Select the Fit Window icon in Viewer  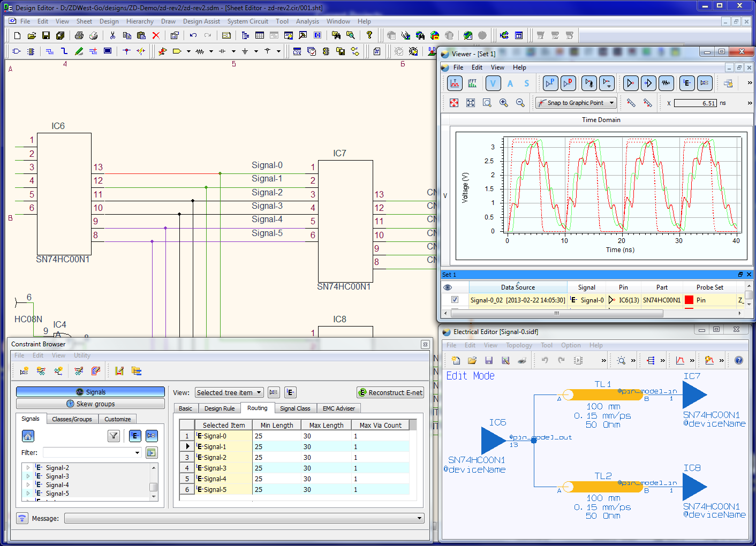click(x=471, y=102)
